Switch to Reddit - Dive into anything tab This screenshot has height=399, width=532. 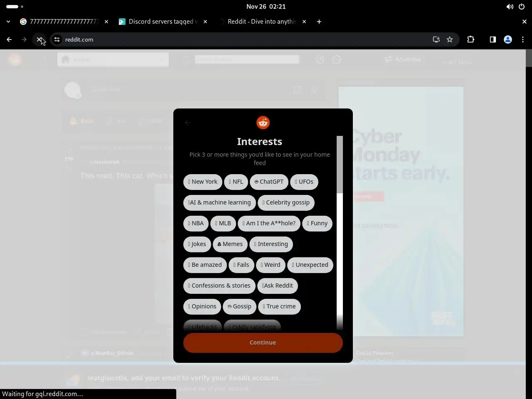click(x=261, y=22)
